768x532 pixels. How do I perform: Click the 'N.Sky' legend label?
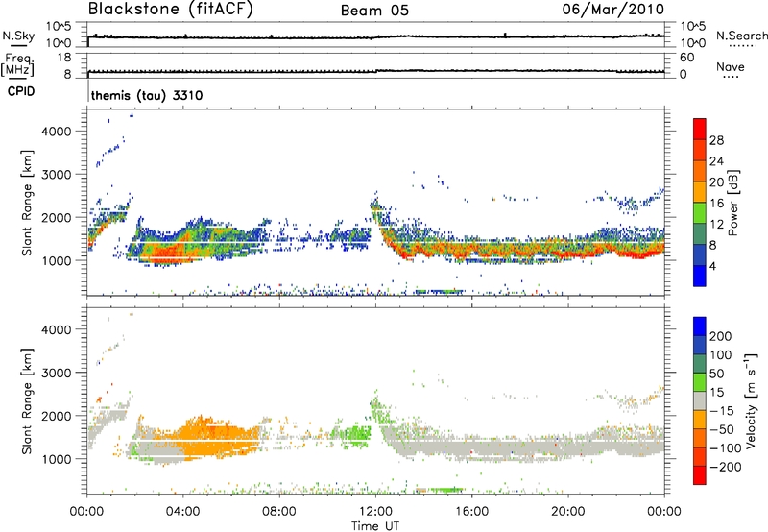[18, 36]
